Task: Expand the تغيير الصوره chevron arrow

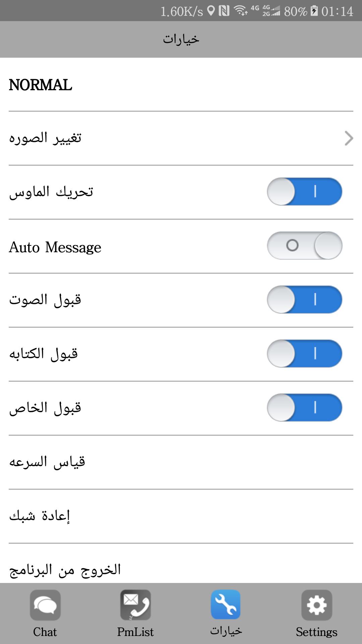Action: (x=349, y=138)
